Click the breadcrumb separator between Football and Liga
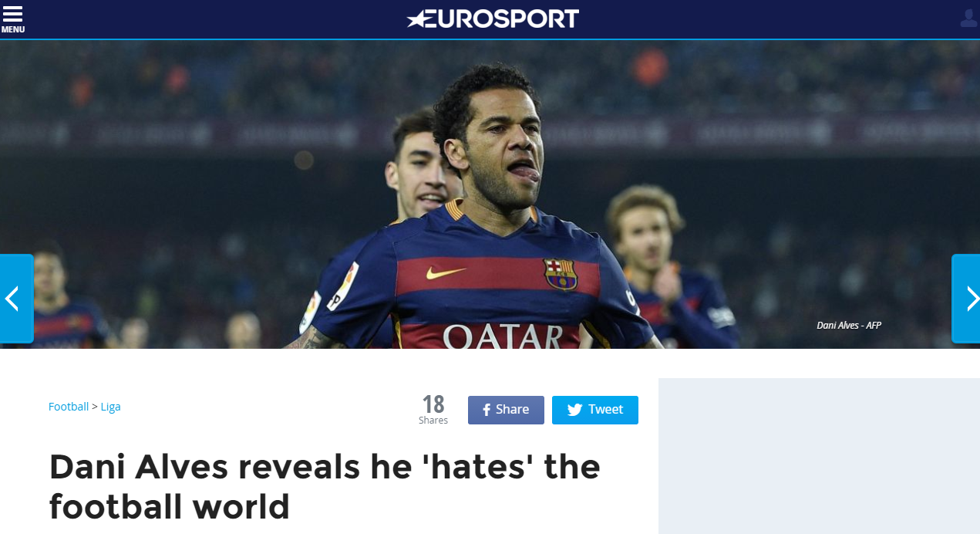The height and width of the screenshot is (534, 980). point(95,407)
